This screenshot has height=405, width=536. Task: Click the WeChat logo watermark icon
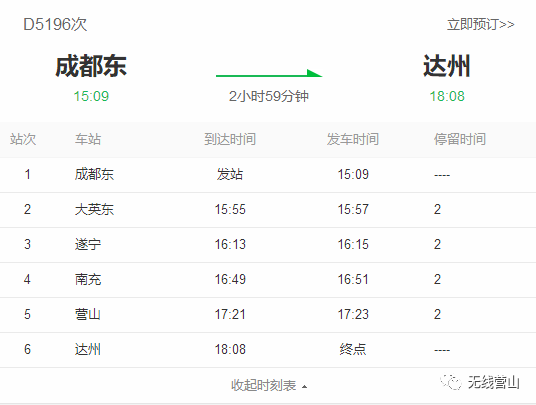point(451,382)
